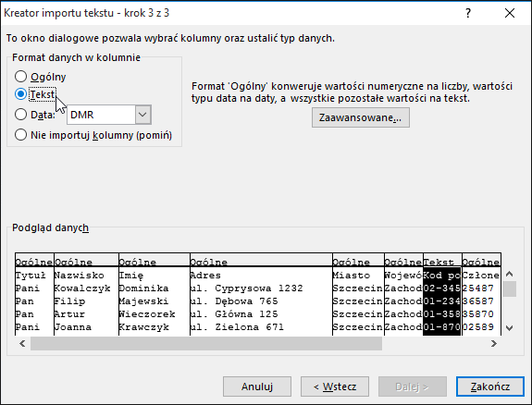Click preview scroll up arrow

(509, 274)
